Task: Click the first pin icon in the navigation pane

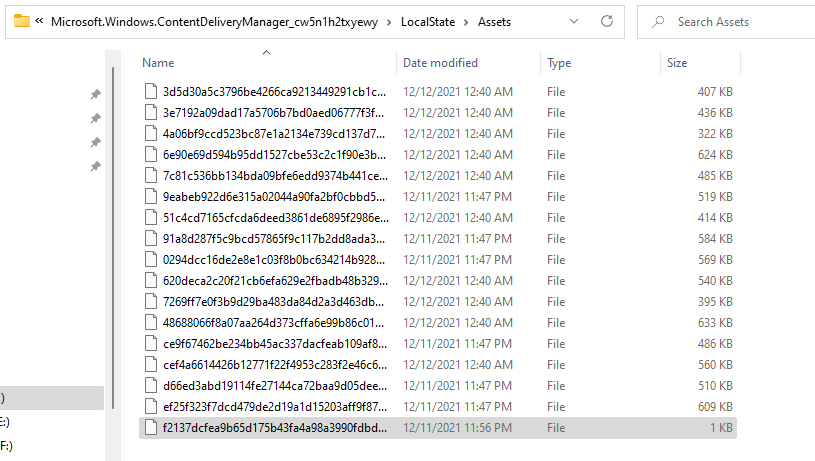Action: tap(96, 94)
